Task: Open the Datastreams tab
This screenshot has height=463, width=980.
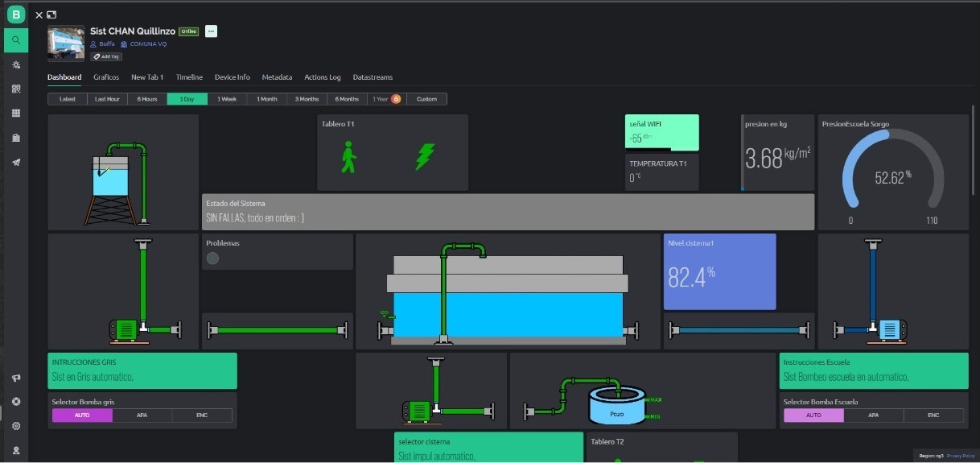Action: (x=373, y=77)
